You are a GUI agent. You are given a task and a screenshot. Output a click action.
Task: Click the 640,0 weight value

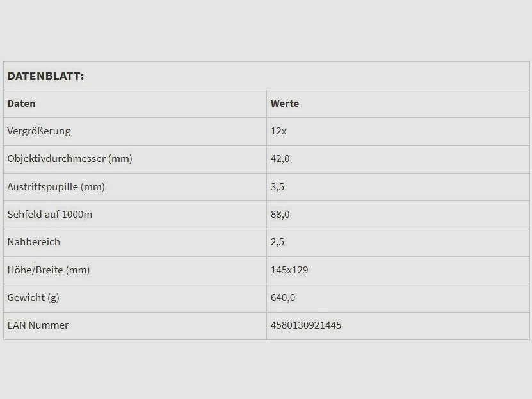click(283, 298)
